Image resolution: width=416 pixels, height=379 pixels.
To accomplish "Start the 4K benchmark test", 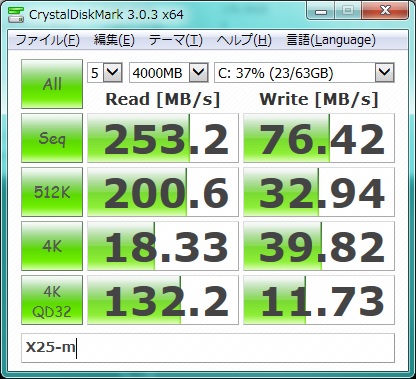I will (52, 246).
